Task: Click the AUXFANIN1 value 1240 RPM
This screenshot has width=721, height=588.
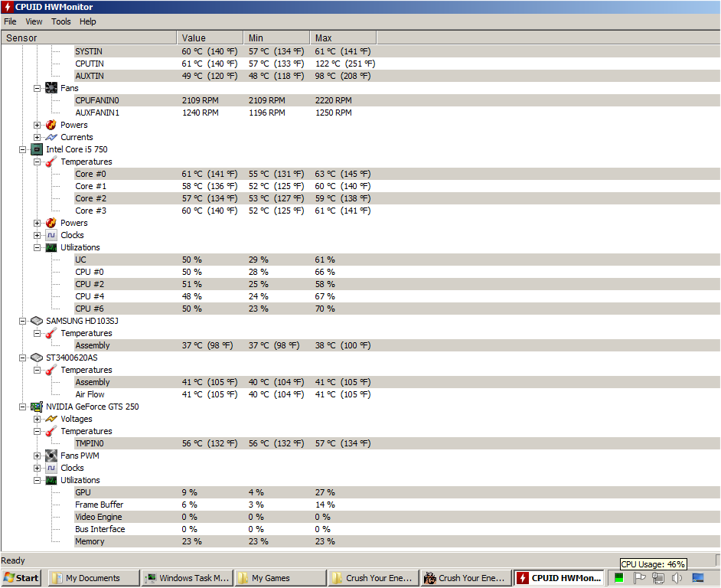Action: tap(200, 113)
